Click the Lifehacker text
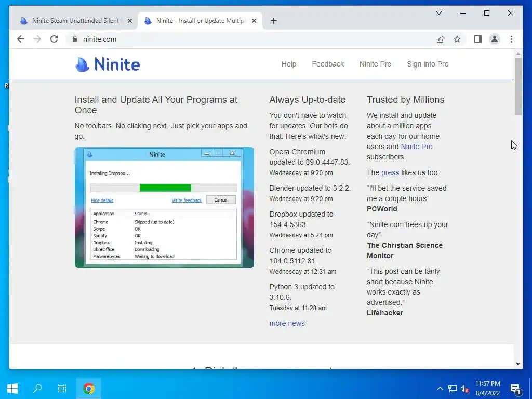 click(x=385, y=313)
